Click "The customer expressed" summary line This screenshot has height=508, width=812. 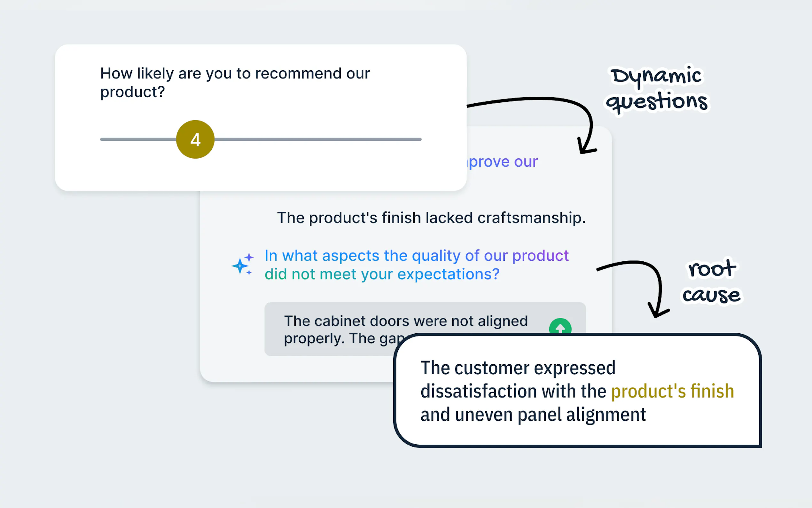coord(518,368)
